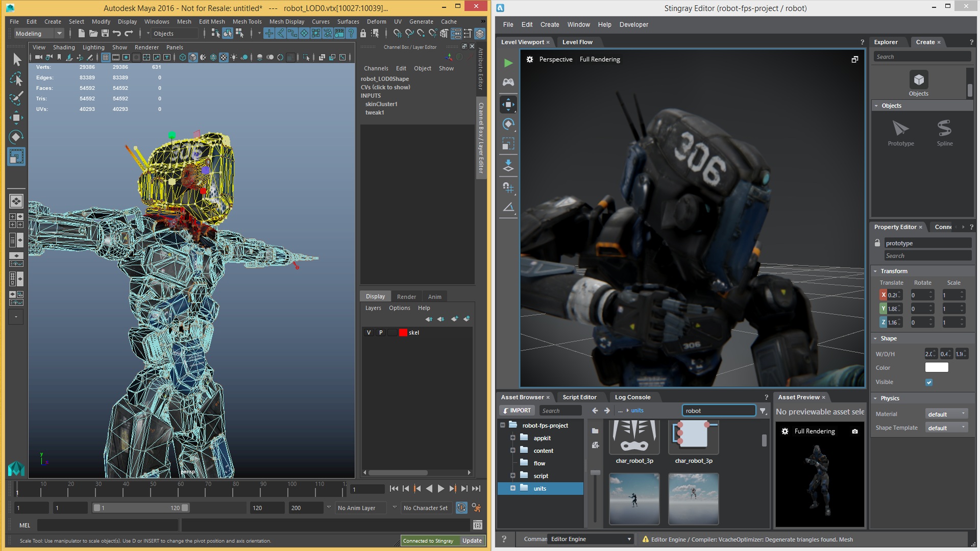The width and height of the screenshot is (980, 551).
Task: Click the Maya time range slider bar
Action: [141, 508]
